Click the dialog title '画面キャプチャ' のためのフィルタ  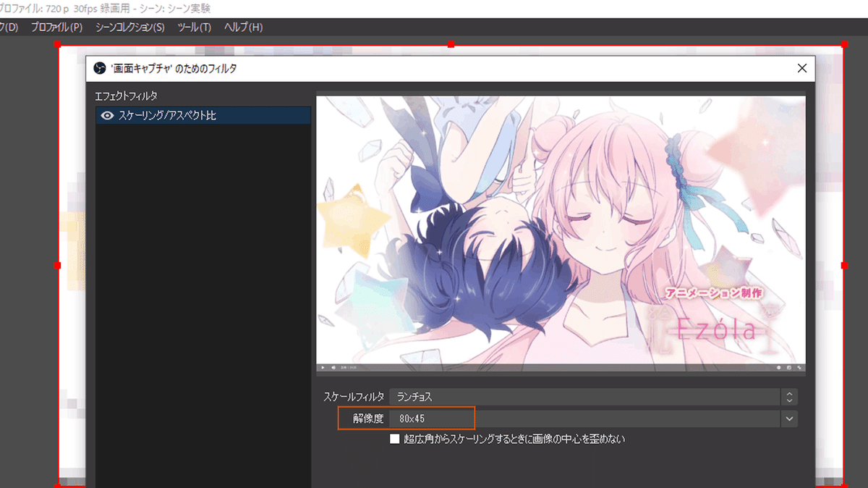[x=173, y=69]
